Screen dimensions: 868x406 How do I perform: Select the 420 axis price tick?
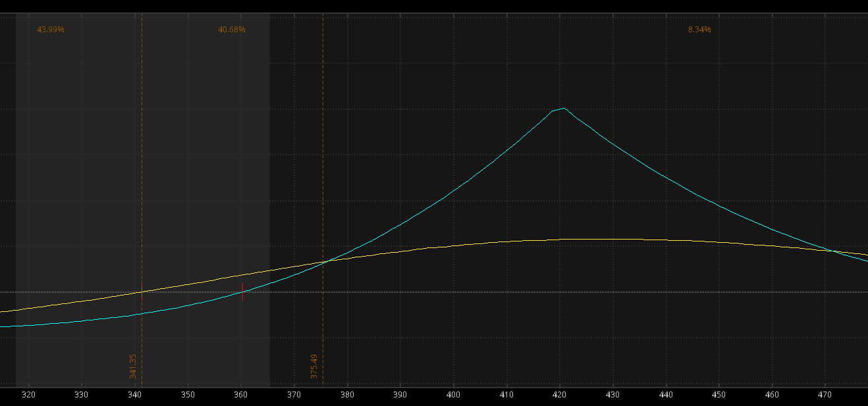point(559,395)
